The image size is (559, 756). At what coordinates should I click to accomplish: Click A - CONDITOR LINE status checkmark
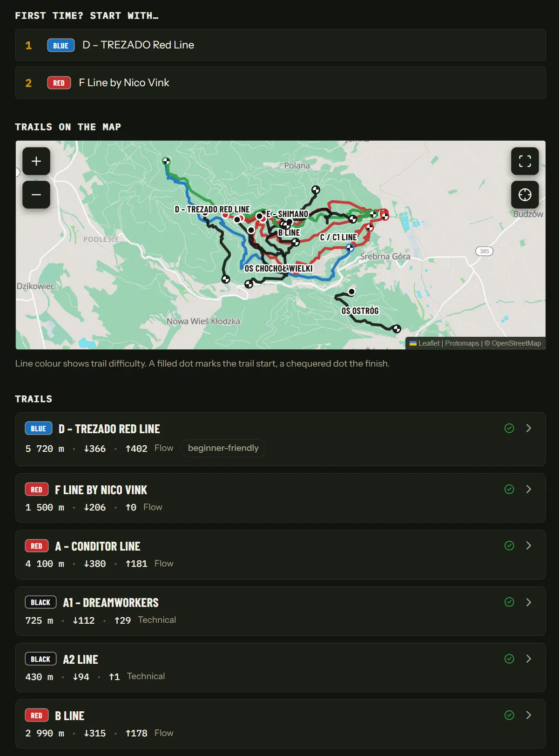[509, 545]
